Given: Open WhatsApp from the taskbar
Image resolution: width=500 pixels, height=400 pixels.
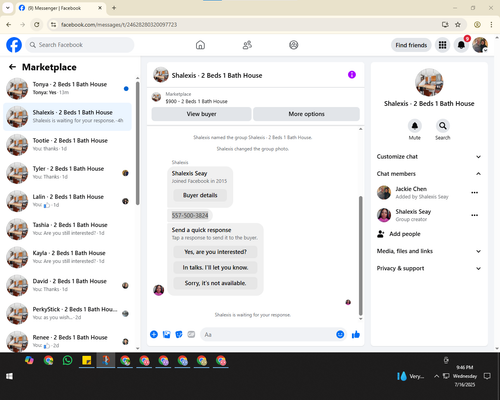Looking at the screenshot, I should [x=68, y=360].
